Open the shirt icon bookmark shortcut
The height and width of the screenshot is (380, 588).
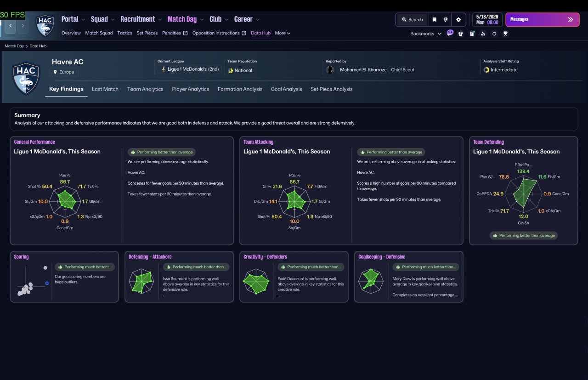pos(461,34)
